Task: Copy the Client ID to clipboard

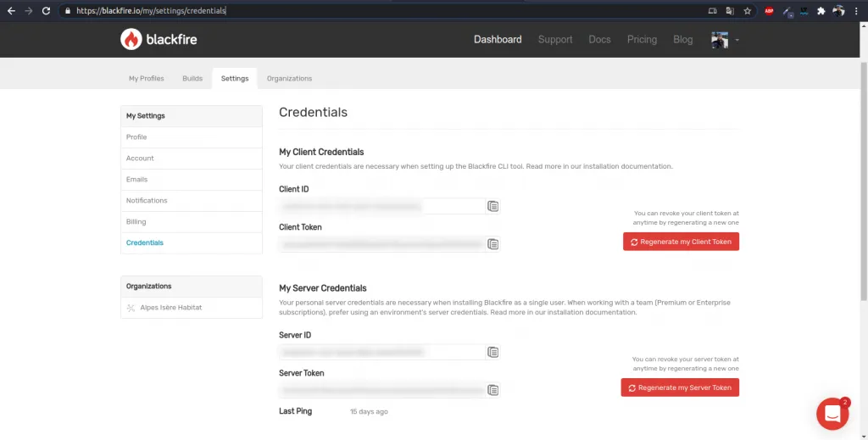Action: pyautogui.click(x=492, y=206)
